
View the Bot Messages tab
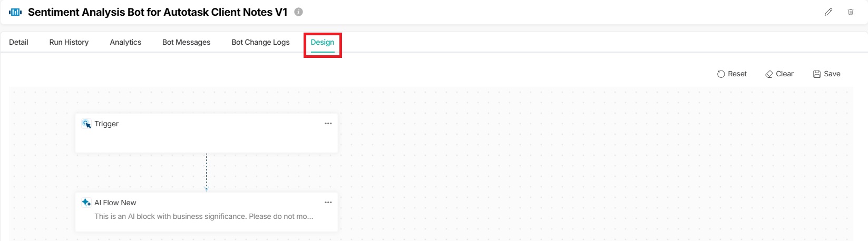click(x=186, y=42)
